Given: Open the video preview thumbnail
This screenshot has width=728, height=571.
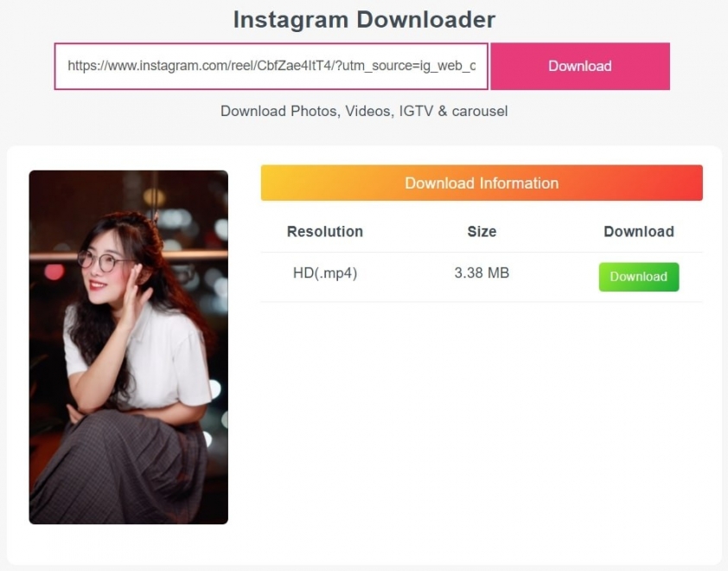Looking at the screenshot, I should tap(128, 346).
